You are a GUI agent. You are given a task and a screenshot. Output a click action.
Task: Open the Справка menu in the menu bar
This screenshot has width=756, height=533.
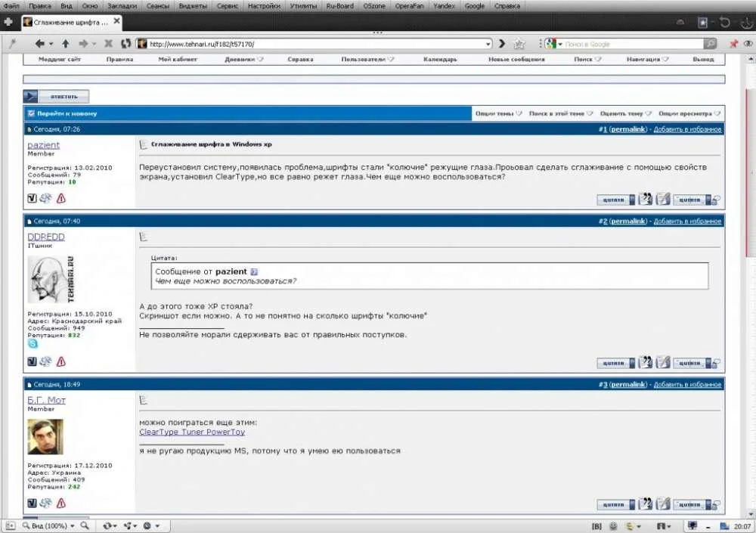pos(507,6)
